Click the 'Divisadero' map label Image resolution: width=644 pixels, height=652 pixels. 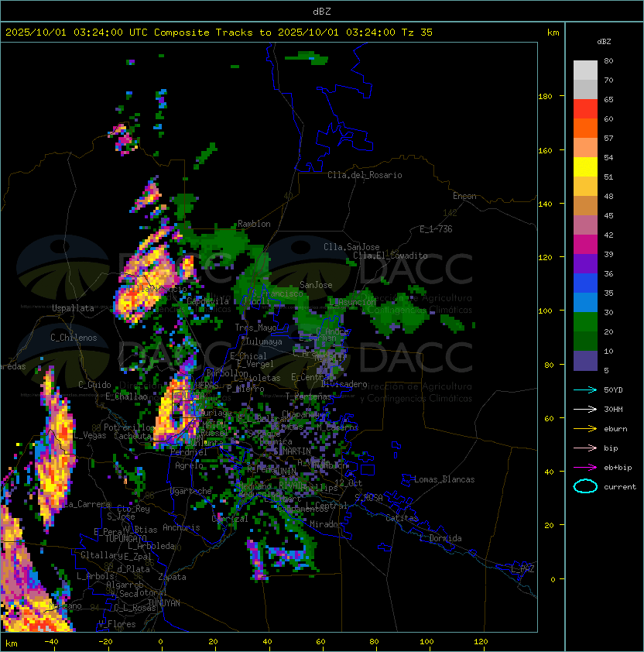[344, 384]
